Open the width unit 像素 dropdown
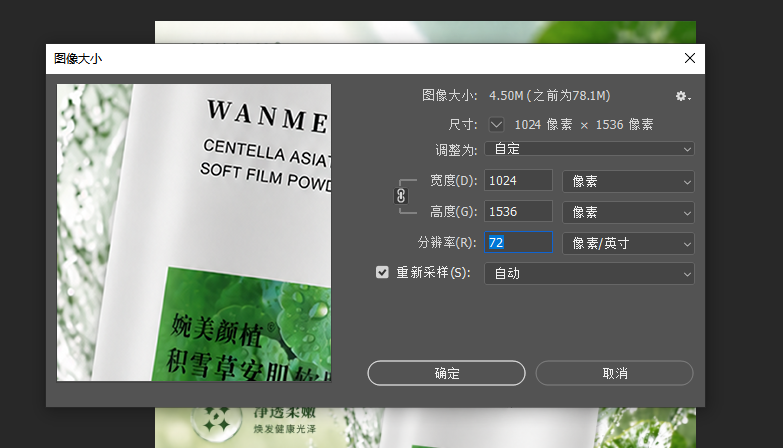Image resolution: width=783 pixels, height=448 pixels. tap(628, 181)
